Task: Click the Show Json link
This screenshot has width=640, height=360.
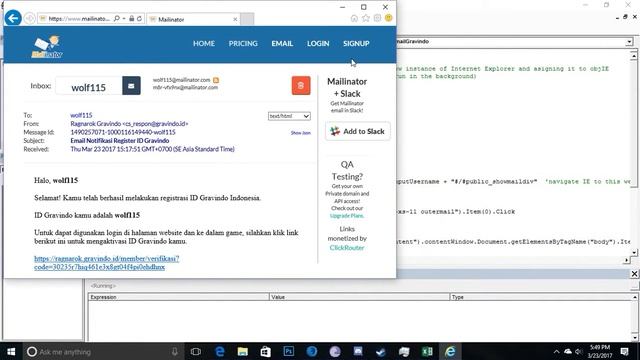Action: [x=300, y=133]
